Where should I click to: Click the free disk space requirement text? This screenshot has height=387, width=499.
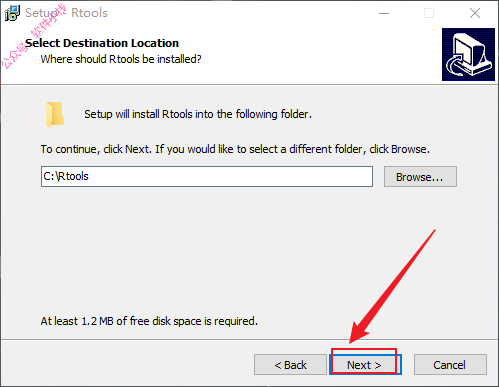point(149,321)
